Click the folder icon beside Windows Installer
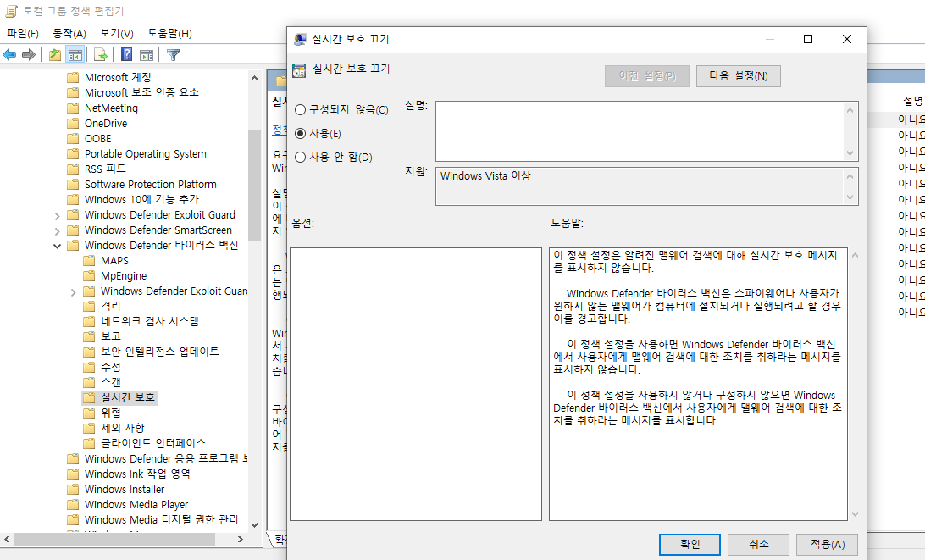The width and height of the screenshot is (925, 560). click(x=73, y=489)
